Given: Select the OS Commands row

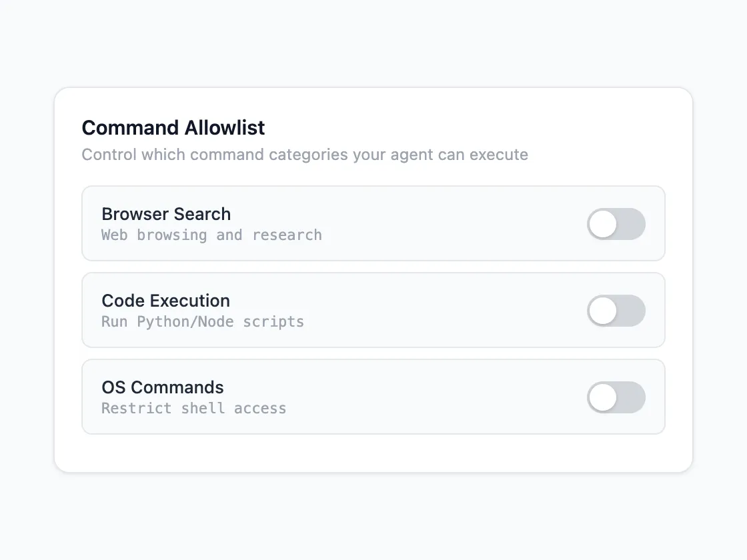Looking at the screenshot, I should [373, 397].
